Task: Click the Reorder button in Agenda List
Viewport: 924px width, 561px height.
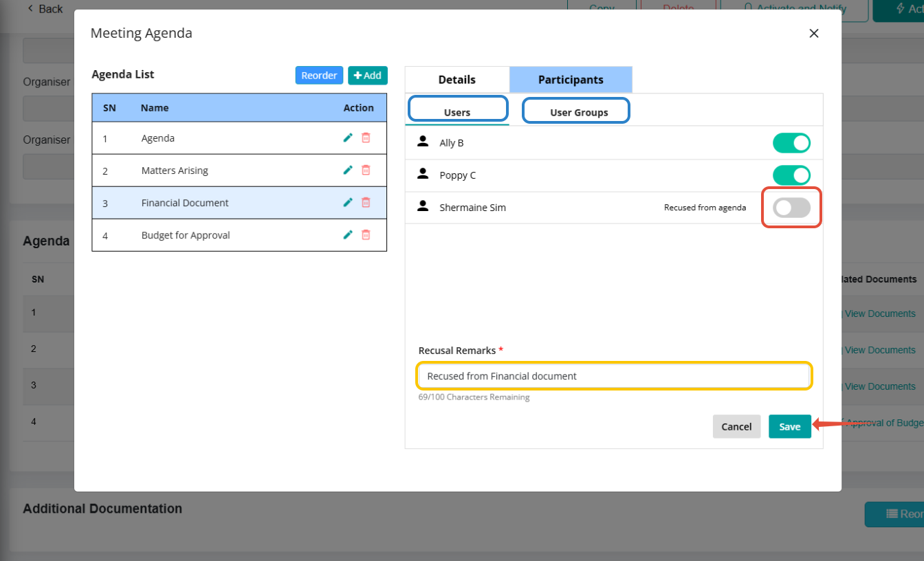Action: (x=319, y=76)
